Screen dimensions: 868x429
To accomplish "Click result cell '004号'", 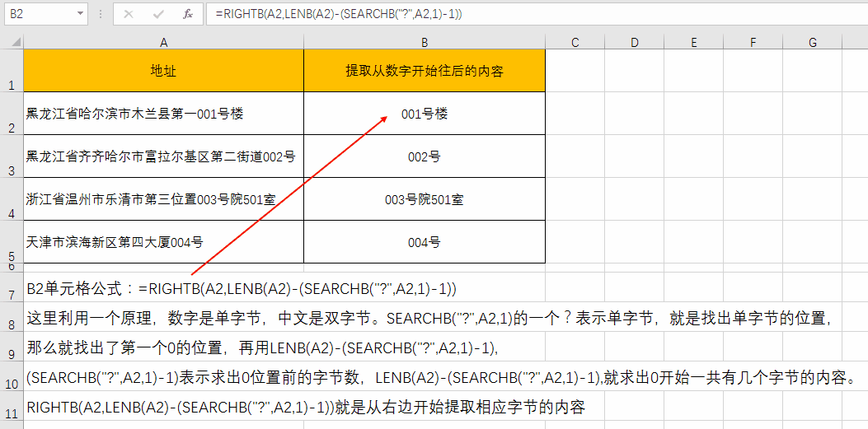I will 424,242.
